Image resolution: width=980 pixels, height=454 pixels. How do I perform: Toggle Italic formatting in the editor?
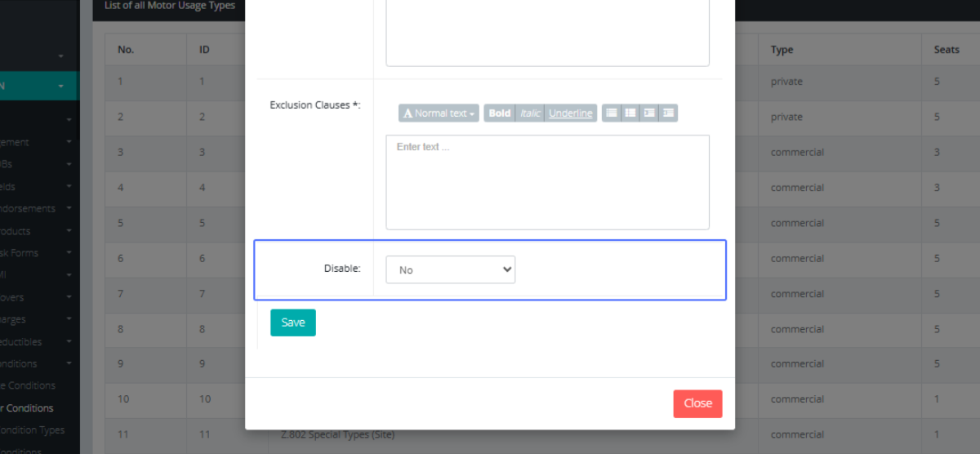[530, 113]
